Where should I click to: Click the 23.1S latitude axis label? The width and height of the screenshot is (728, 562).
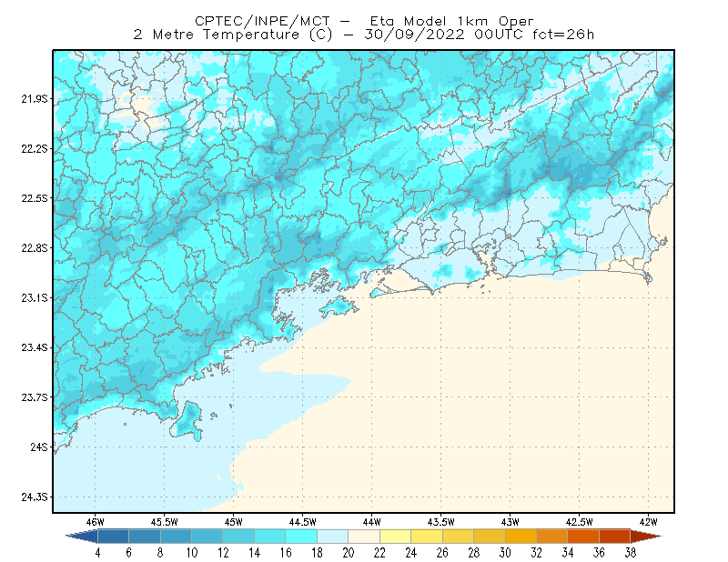pos(35,298)
